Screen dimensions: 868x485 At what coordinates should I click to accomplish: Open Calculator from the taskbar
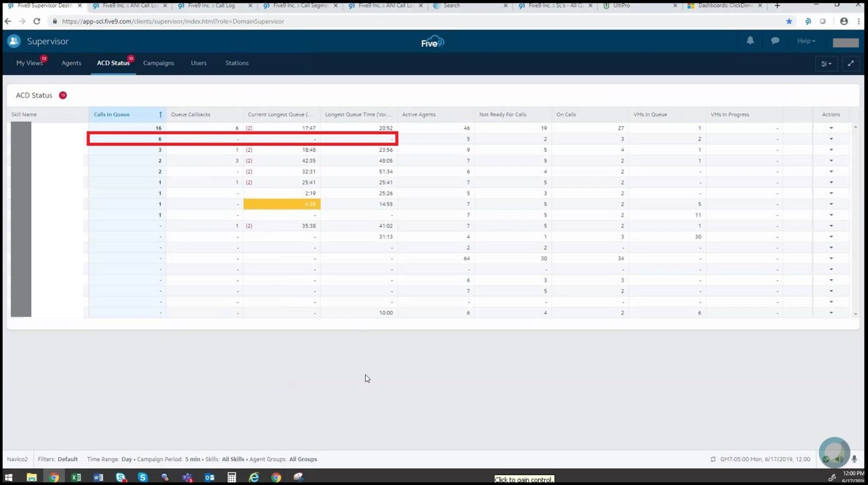tap(232, 477)
